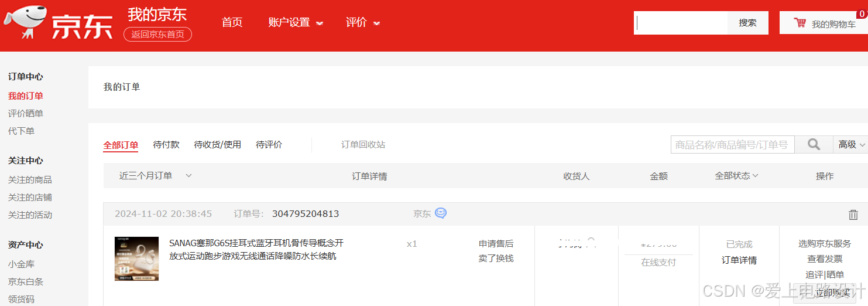This screenshot has height=306, width=868.
Task: Delete order via trash can icon
Action: pyautogui.click(x=853, y=215)
